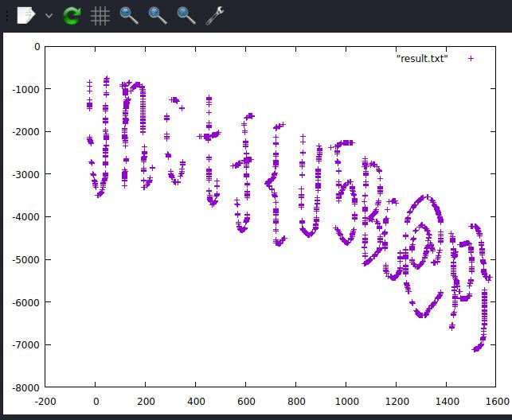Click the 800 x-axis tick label

tap(296, 401)
